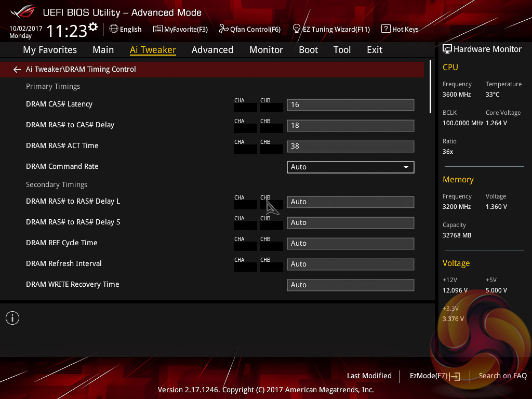Click the DRAM Command Rate label
This screenshot has width=532, height=399.
point(62,166)
